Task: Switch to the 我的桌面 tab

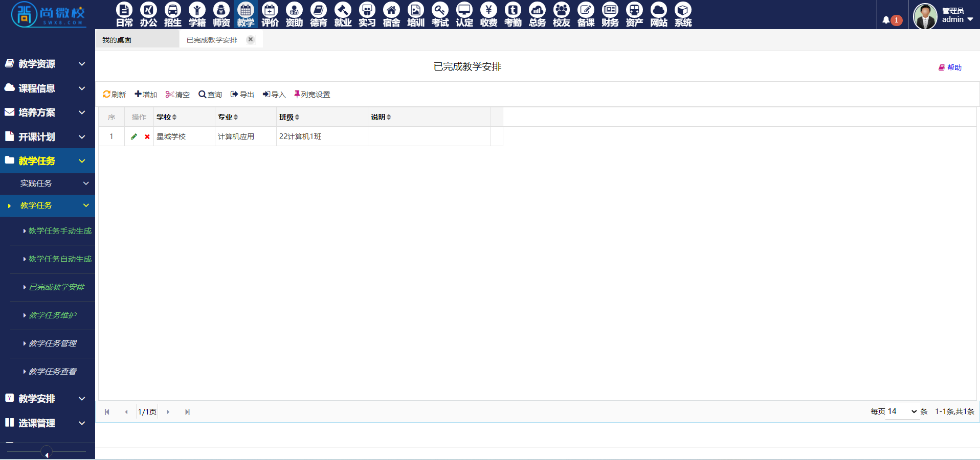Action: coord(137,40)
